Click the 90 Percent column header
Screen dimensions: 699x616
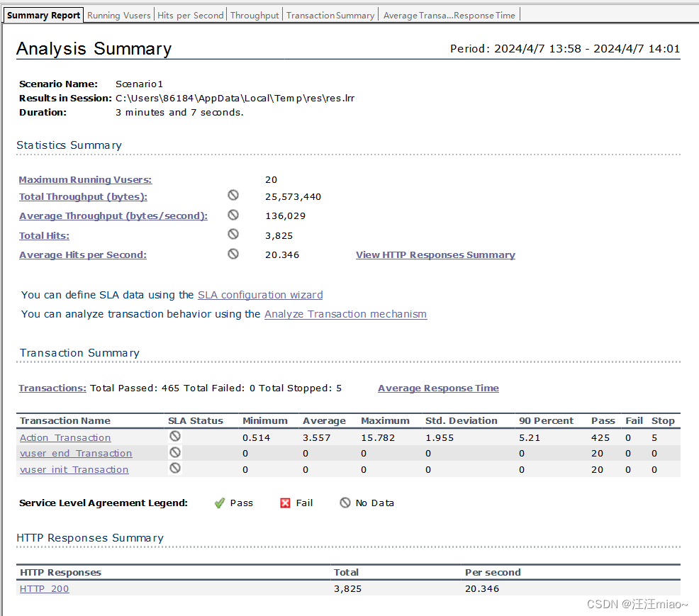coord(546,421)
